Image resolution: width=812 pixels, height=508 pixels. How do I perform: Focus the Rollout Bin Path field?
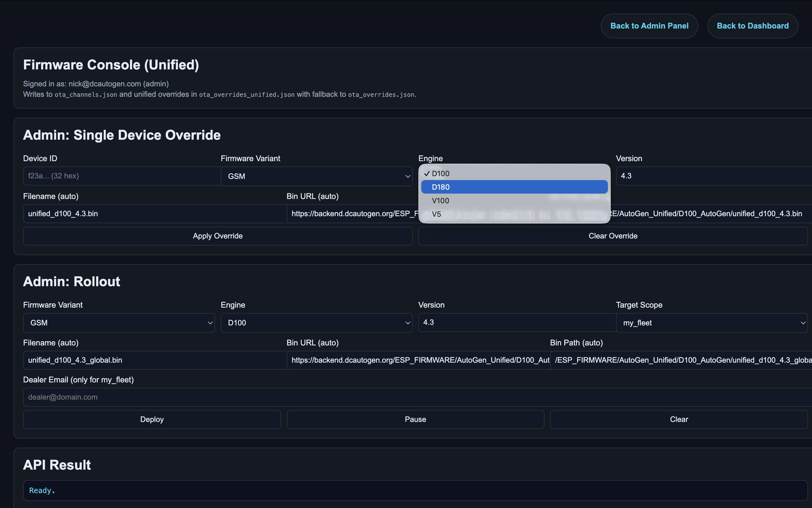681,360
